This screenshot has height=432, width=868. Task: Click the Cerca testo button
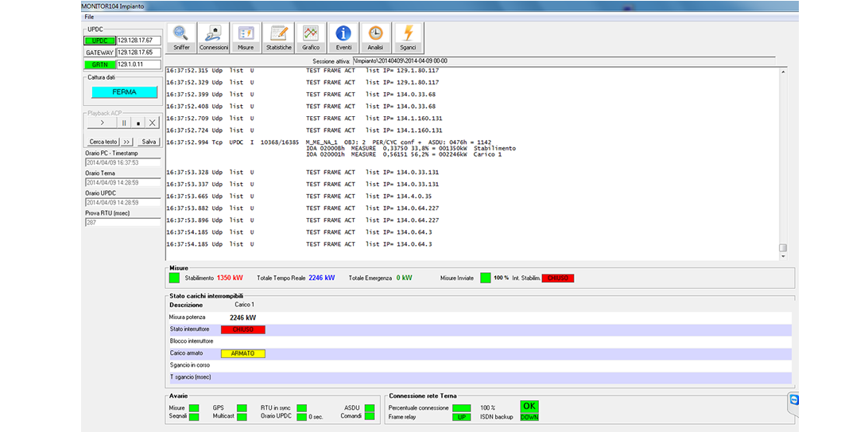pyautogui.click(x=103, y=142)
